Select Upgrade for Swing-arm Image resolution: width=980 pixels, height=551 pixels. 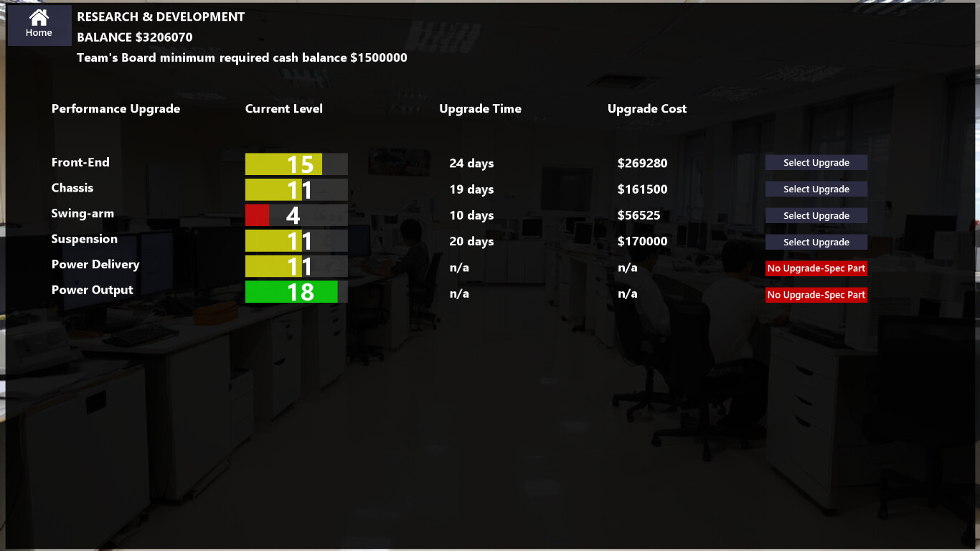tap(816, 216)
